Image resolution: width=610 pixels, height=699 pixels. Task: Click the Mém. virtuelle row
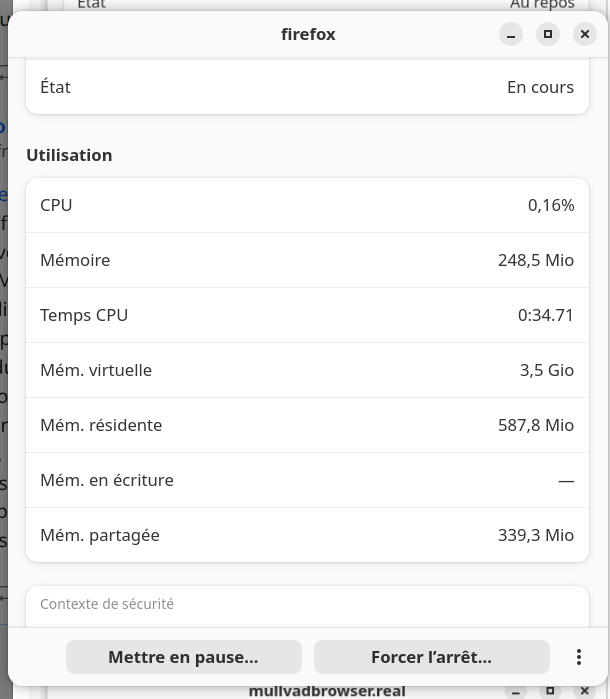pyautogui.click(x=307, y=370)
